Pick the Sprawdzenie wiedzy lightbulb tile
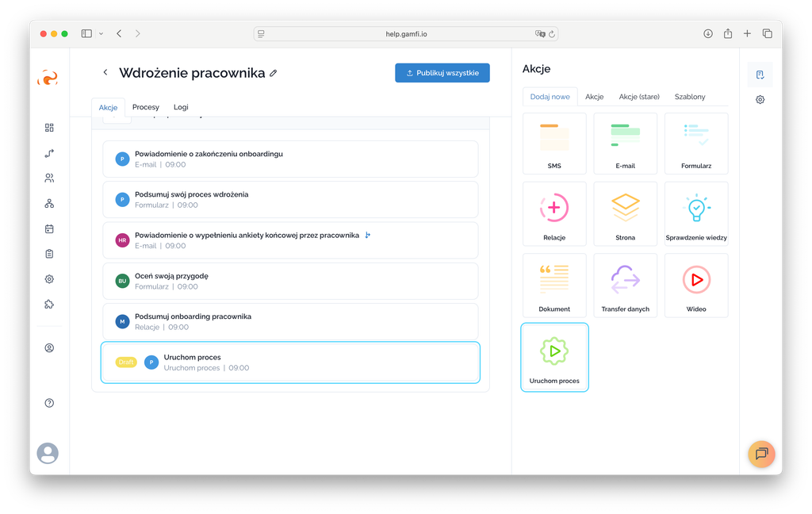This screenshot has width=812, height=514. pyautogui.click(x=696, y=214)
